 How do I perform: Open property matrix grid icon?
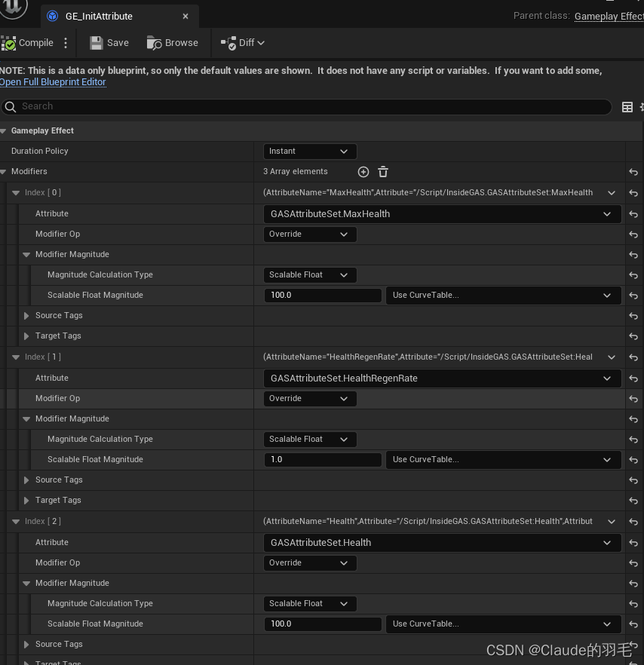pos(627,107)
